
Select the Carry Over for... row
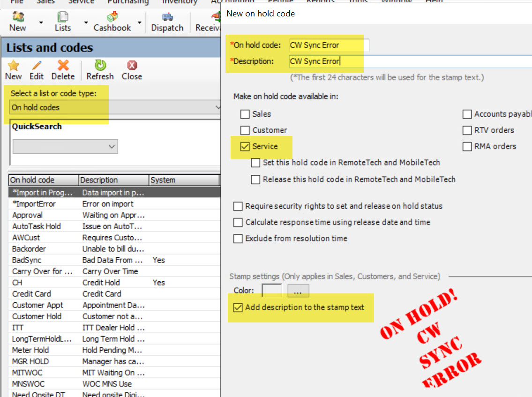(114, 271)
